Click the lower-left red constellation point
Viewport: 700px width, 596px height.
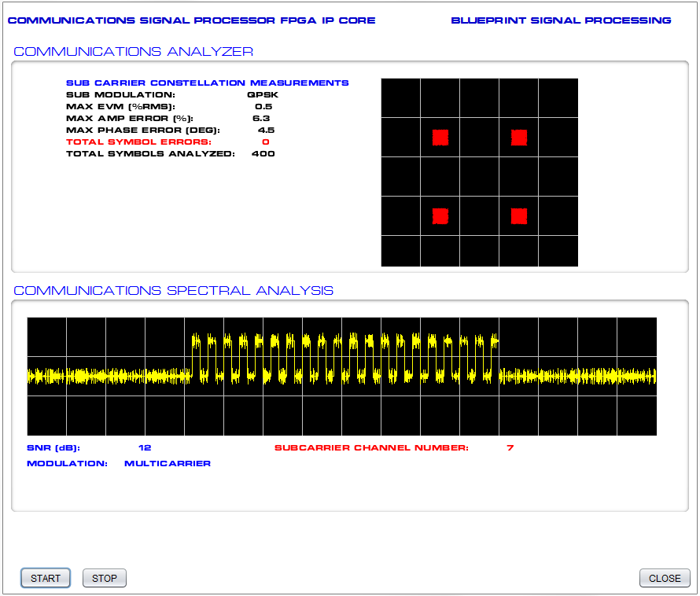[x=440, y=215]
